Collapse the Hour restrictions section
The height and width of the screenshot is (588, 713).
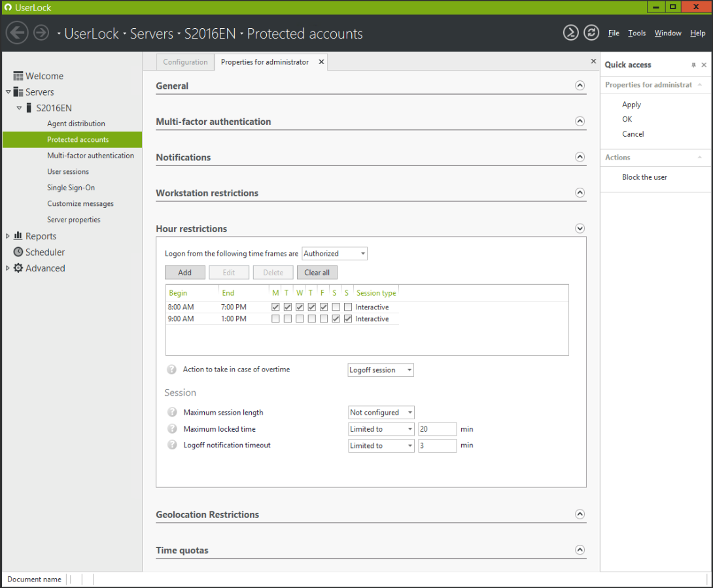pos(580,228)
